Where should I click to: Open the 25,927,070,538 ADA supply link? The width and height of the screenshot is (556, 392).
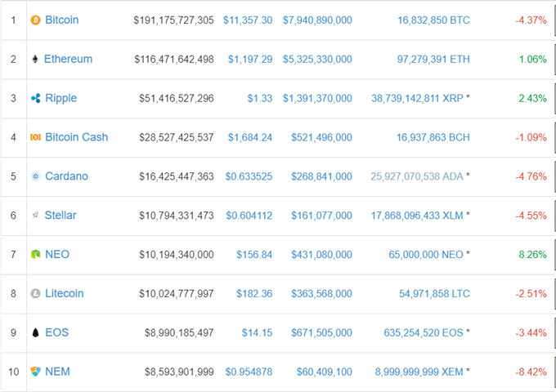[417, 176]
